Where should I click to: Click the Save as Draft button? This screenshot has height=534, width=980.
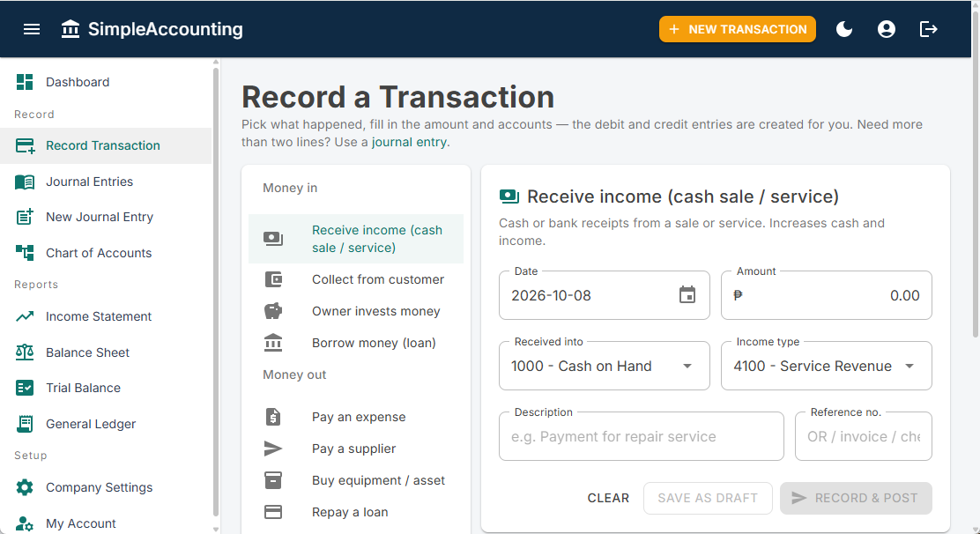pyautogui.click(x=708, y=498)
